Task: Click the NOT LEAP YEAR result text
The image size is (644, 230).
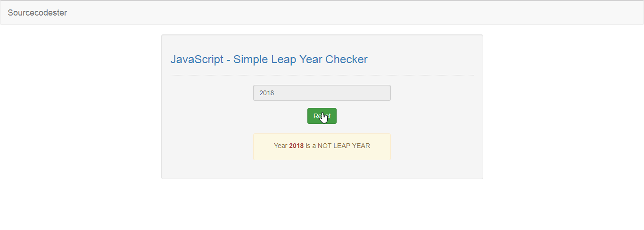Action: (344, 146)
